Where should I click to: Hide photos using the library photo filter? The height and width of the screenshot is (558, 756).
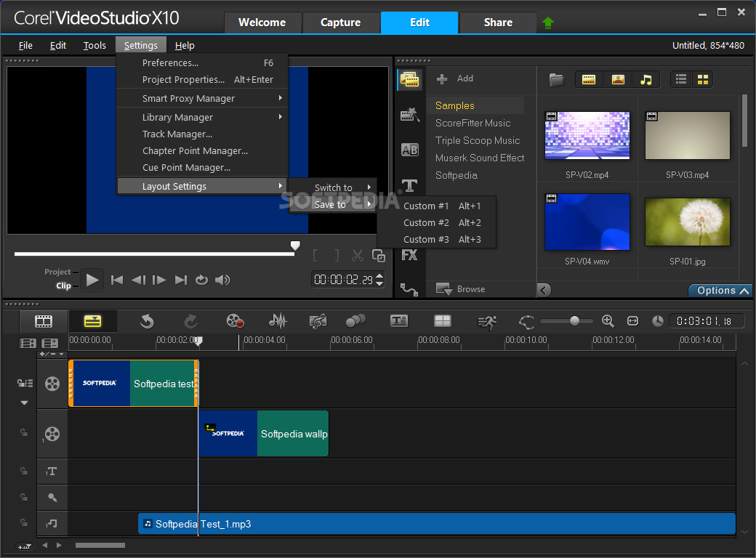coord(618,79)
